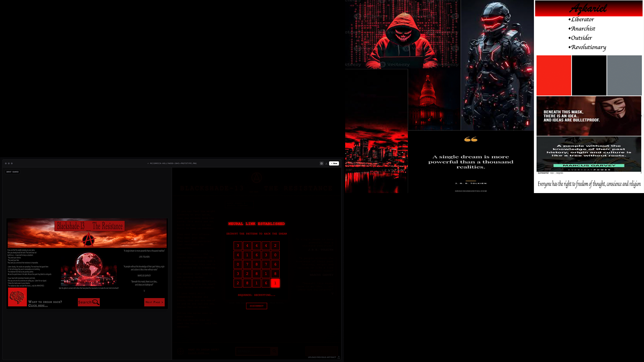Click the MCCORMICK-HOLLYWOOD-2045-PROTOTYPE.PNG file title
644x362 pixels.
[173, 164]
